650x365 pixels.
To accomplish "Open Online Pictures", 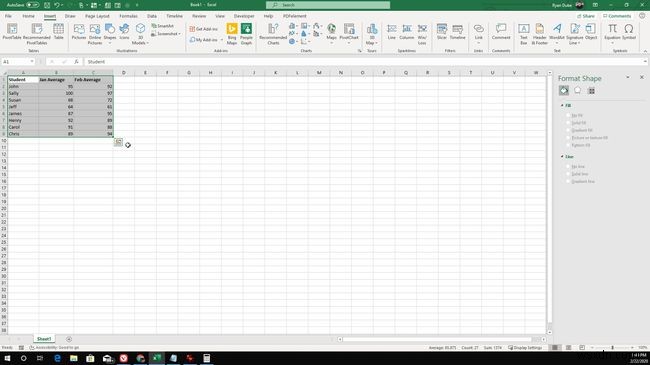I will pyautogui.click(x=95, y=34).
